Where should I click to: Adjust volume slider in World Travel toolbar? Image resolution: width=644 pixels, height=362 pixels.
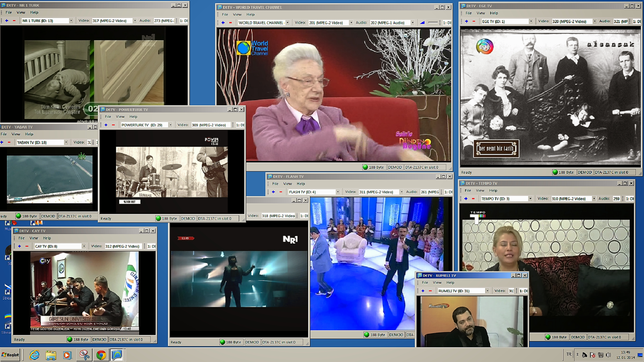433,23
